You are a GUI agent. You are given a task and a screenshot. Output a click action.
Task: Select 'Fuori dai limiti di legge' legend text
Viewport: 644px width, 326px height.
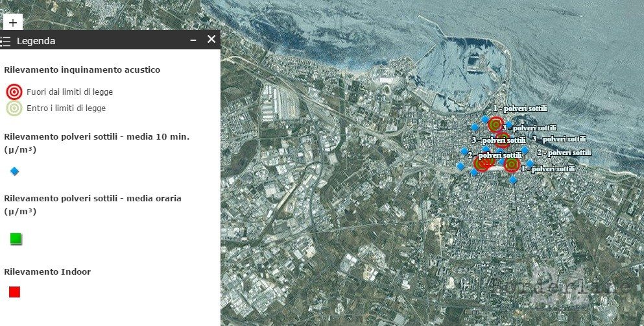click(69, 92)
